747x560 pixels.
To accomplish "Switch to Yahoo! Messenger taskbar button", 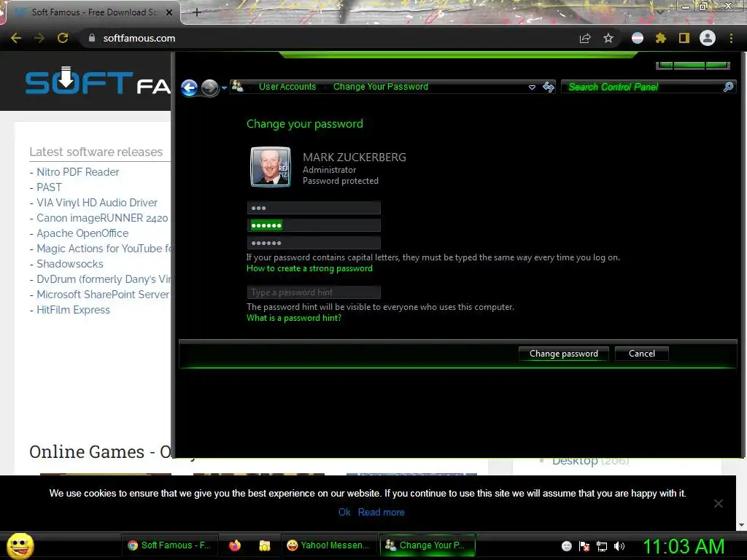I will point(328,545).
